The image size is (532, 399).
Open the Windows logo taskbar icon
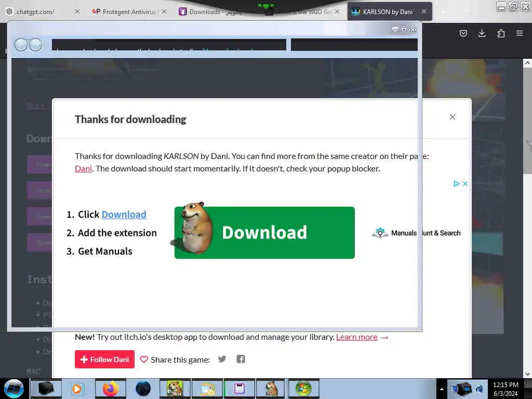tap(303, 389)
